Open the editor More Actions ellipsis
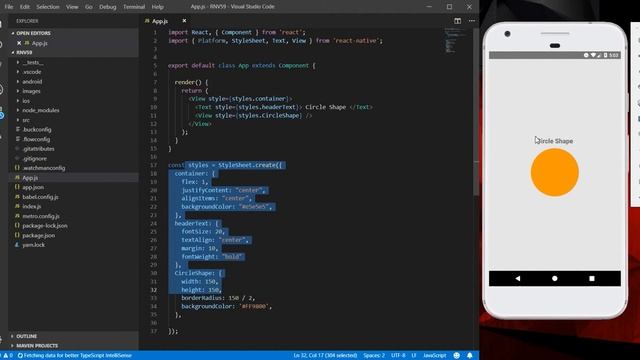The width and height of the screenshot is (640, 360). (x=471, y=21)
